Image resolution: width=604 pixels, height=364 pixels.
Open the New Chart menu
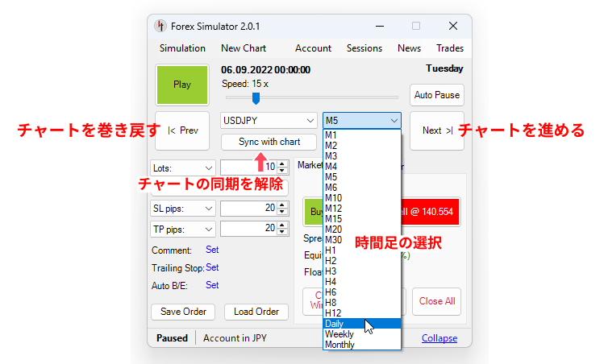[244, 48]
